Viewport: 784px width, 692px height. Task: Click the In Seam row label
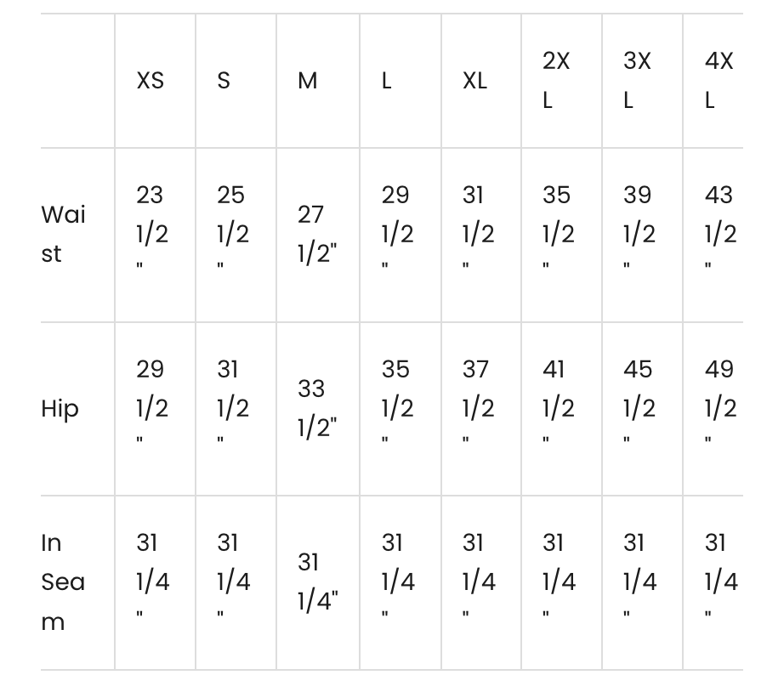[63, 582]
